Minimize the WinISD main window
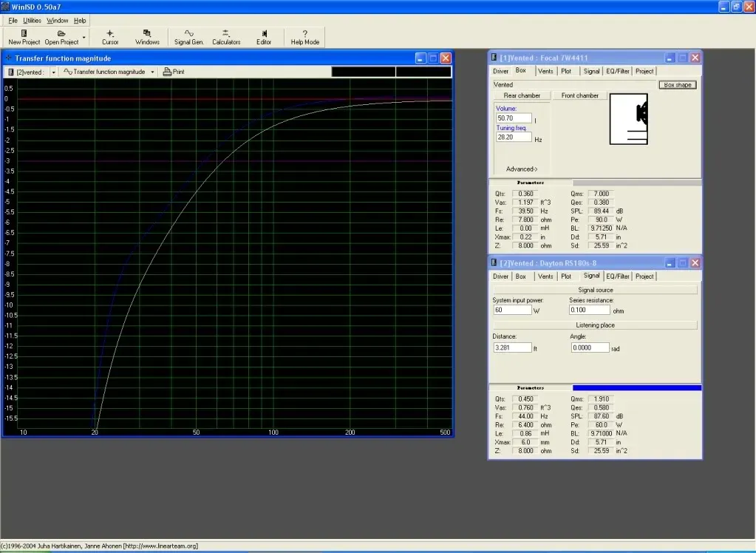756x553 pixels. 723,7
